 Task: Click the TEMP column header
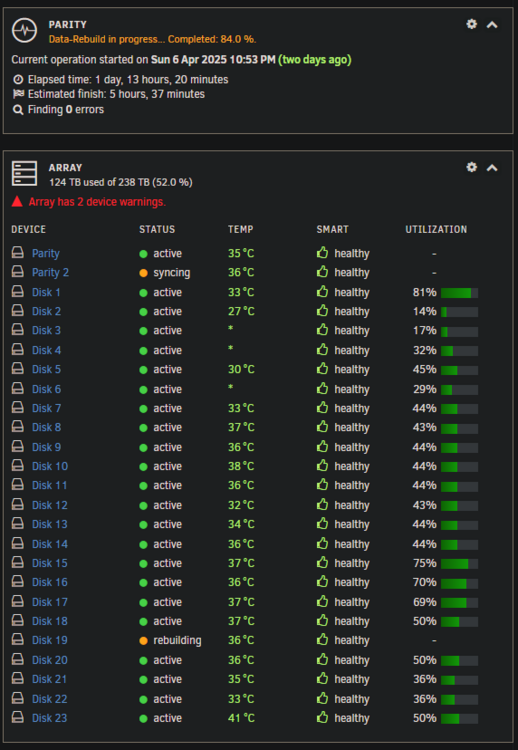pos(241,230)
